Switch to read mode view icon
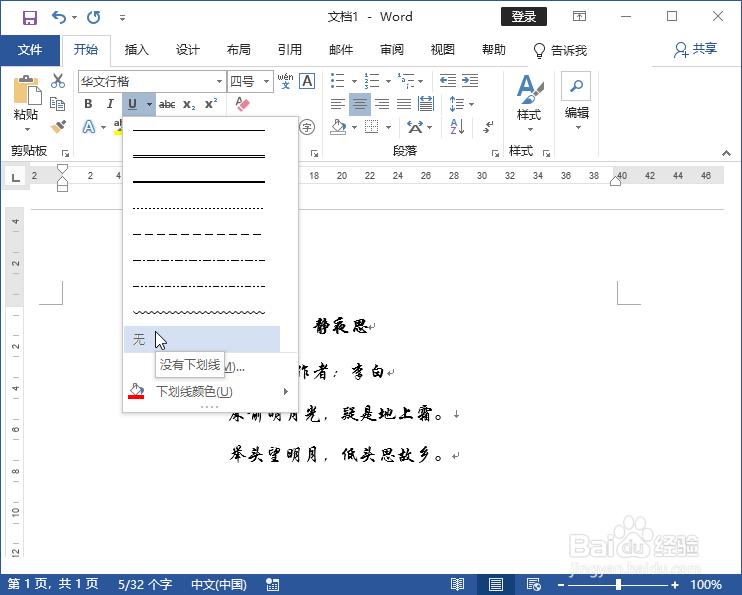 (457, 585)
